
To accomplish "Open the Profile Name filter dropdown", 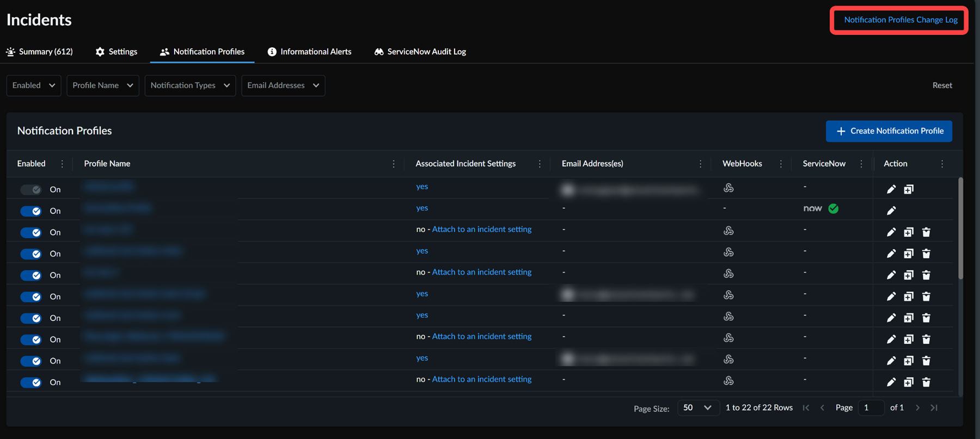I will click(103, 85).
